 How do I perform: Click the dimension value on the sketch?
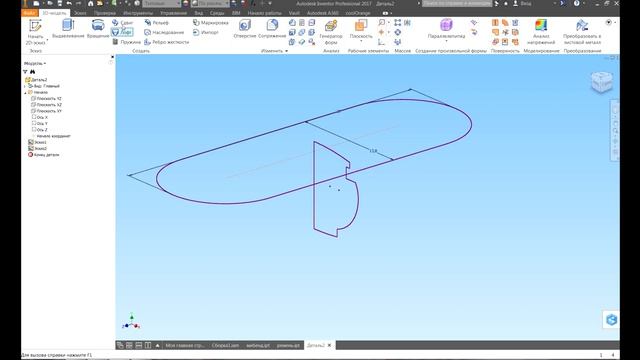point(373,151)
